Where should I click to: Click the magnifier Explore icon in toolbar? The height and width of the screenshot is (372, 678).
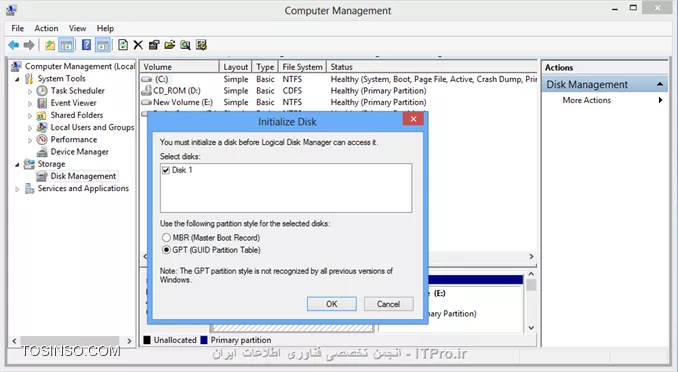[185, 45]
